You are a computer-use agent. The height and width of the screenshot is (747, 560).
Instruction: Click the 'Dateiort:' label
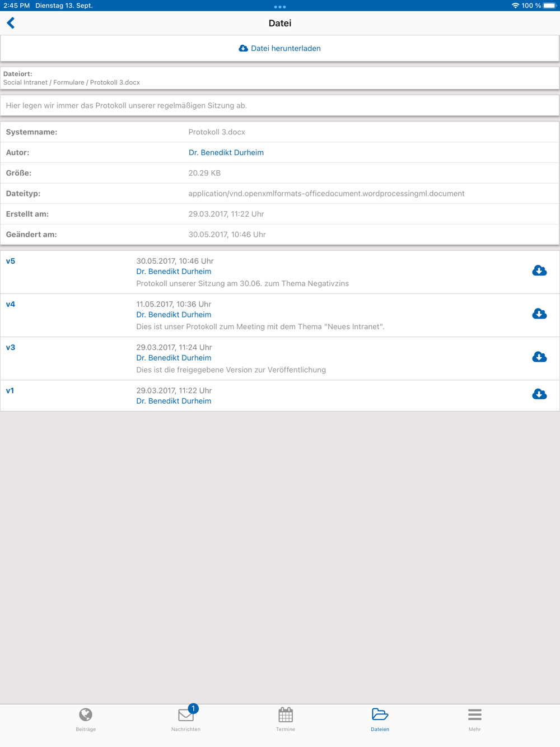[18, 73]
